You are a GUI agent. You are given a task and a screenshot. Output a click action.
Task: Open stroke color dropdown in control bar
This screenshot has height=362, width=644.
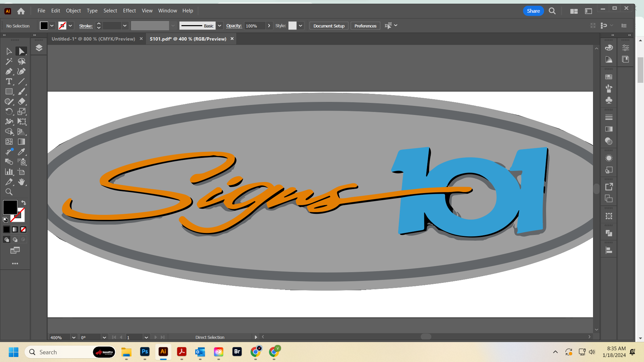click(70, 26)
